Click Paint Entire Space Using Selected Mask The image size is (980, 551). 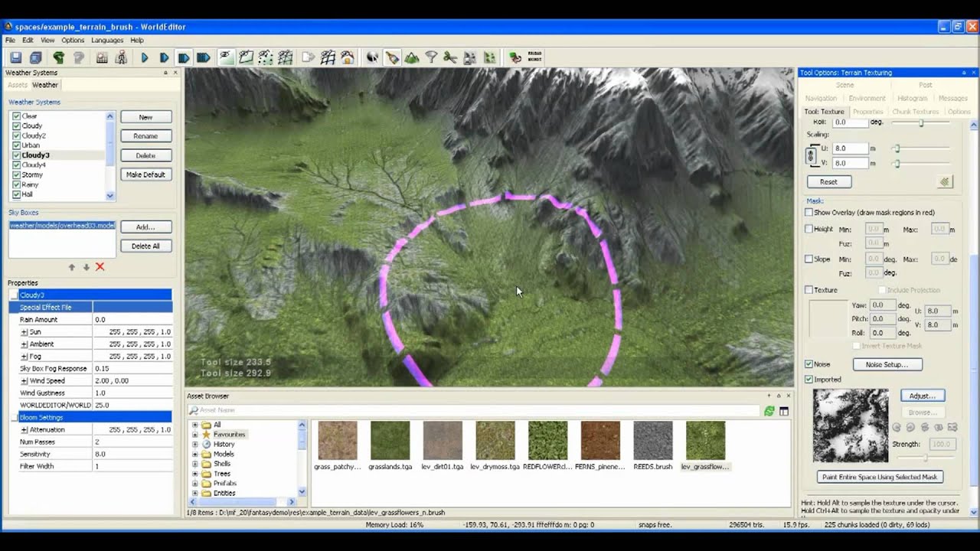880,477
